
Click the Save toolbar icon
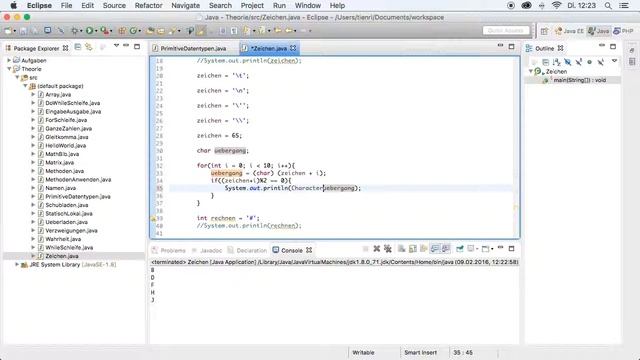click(23, 31)
